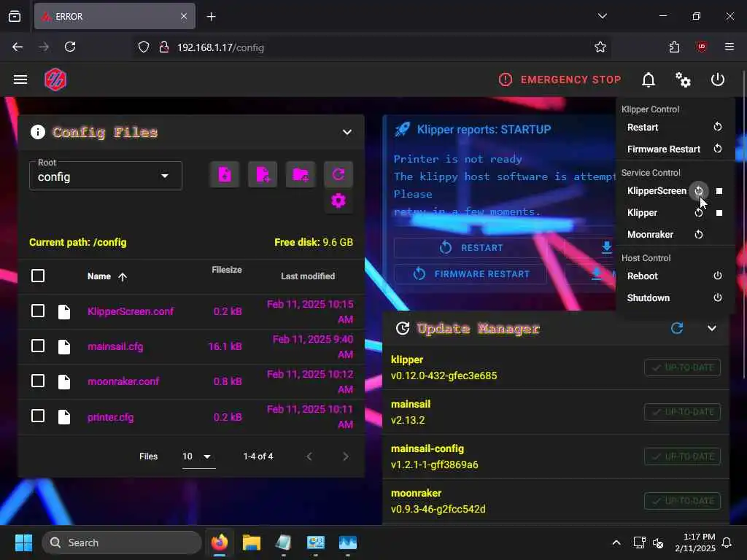Screen dimensions: 747x560
Task: Open the files-per-page dropdown
Action: click(x=198, y=456)
